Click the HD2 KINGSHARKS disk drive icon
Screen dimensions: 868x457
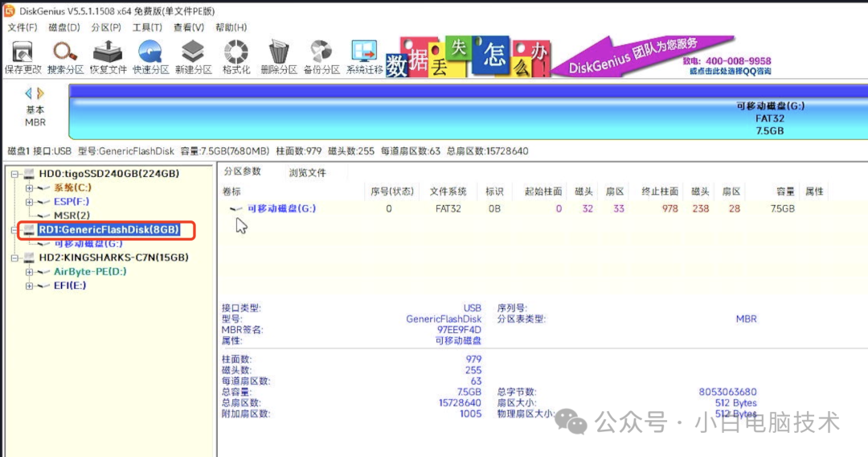(30, 257)
